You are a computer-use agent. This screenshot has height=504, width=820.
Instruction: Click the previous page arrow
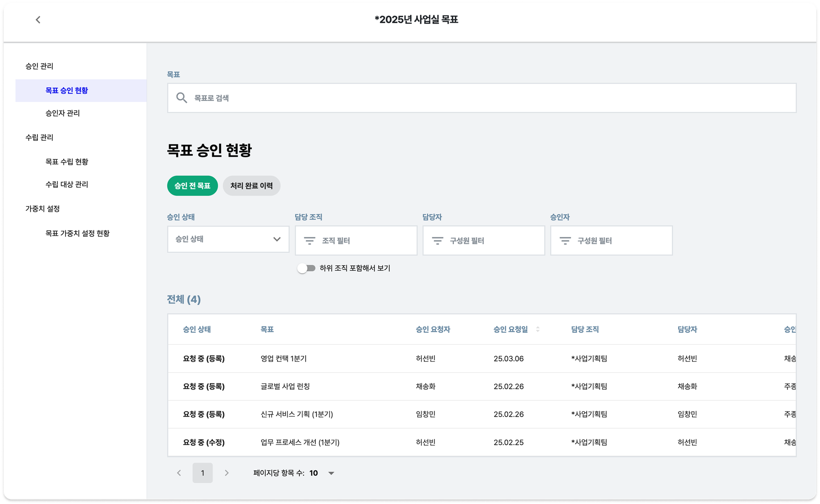click(x=179, y=472)
